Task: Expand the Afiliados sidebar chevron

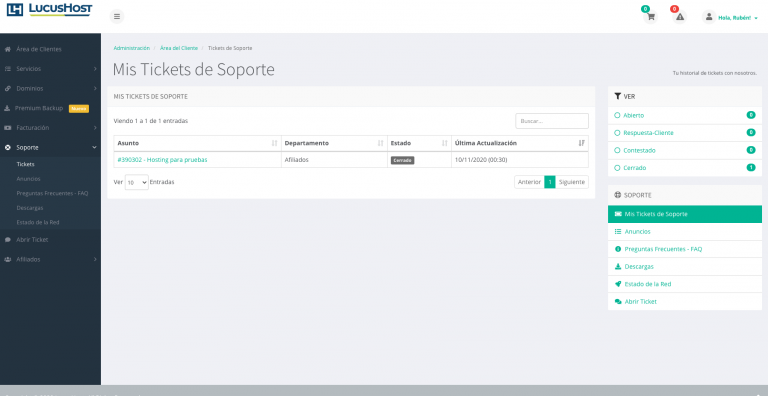Action: pyautogui.click(x=95, y=259)
